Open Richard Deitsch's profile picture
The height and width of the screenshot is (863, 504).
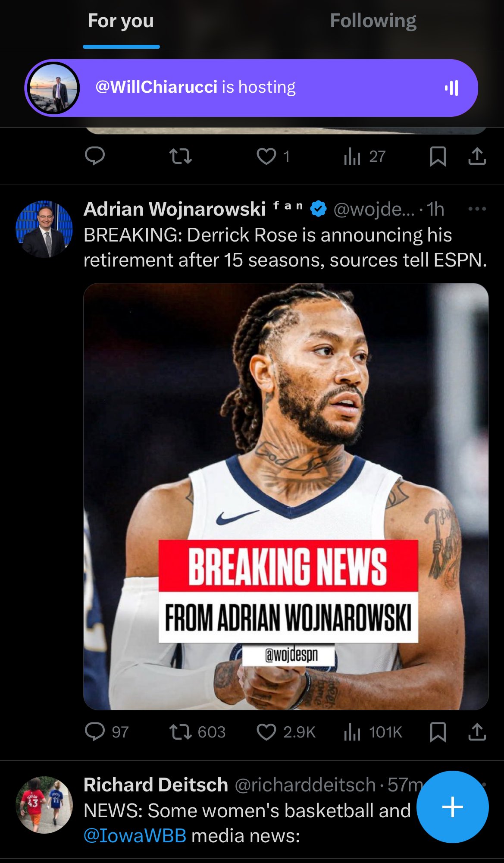click(x=44, y=805)
